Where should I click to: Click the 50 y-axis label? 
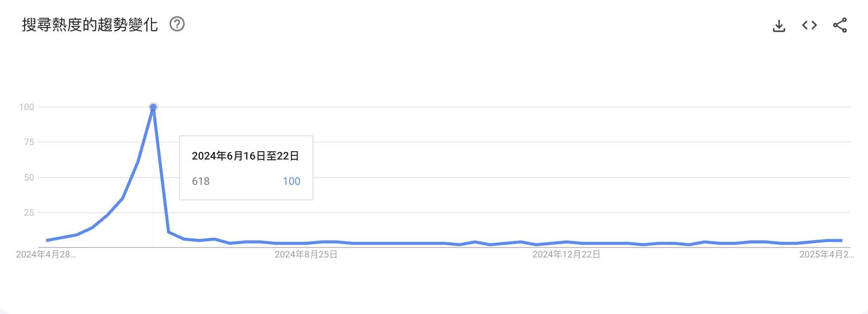click(29, 178)
